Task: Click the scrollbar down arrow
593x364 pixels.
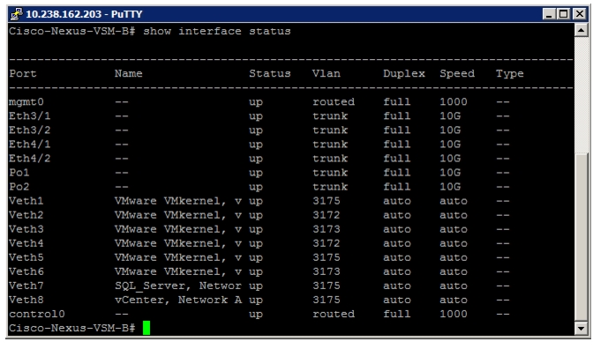Action: (582, 328)
